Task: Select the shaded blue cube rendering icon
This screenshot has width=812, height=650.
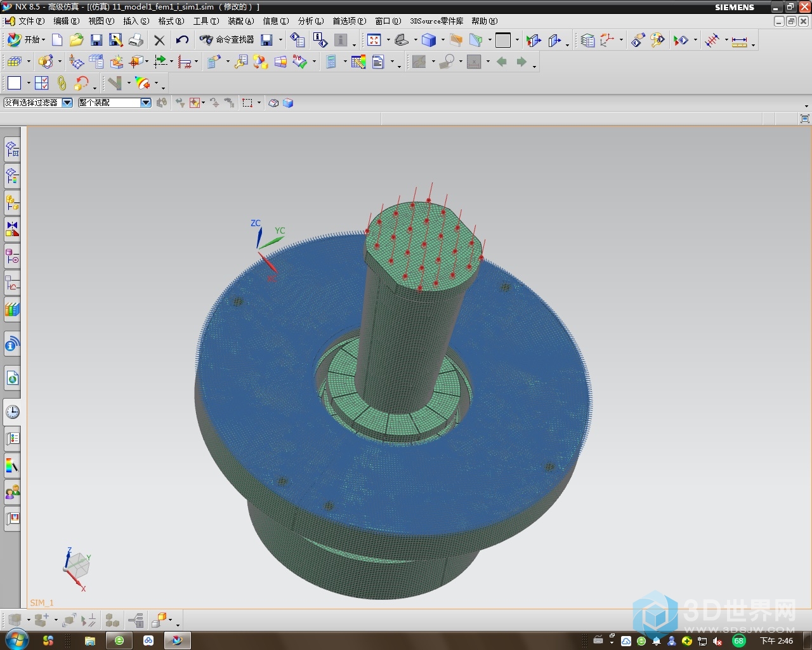Action: 429,40
